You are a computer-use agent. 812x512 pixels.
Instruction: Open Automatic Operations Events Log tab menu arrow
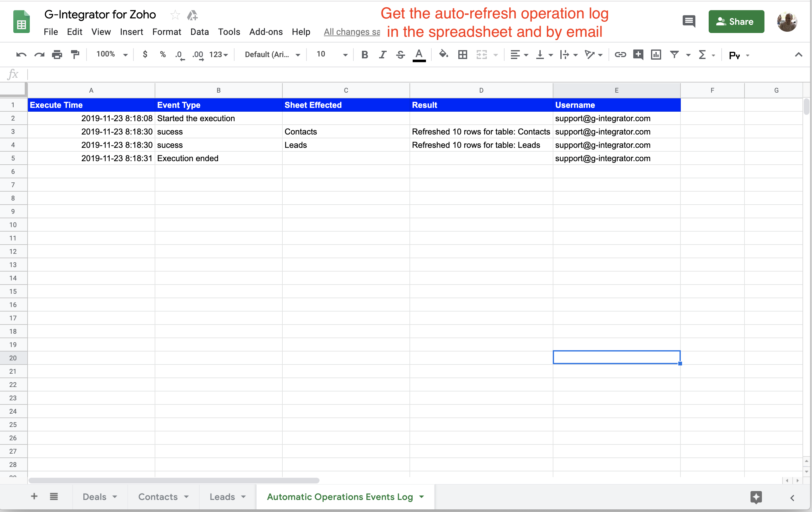(422, 496)
